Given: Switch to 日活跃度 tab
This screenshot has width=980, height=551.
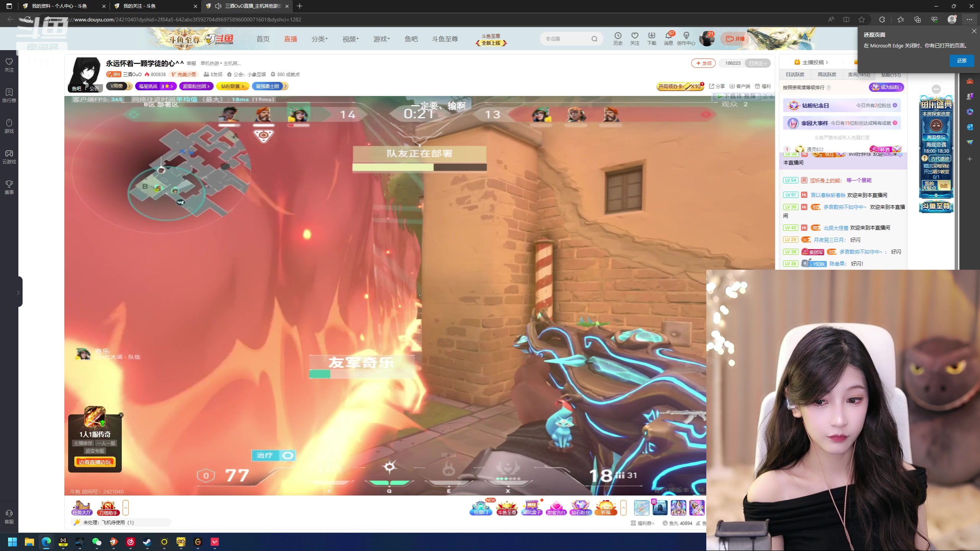Looking at the screenshot, I should click(x=795, y=75).
